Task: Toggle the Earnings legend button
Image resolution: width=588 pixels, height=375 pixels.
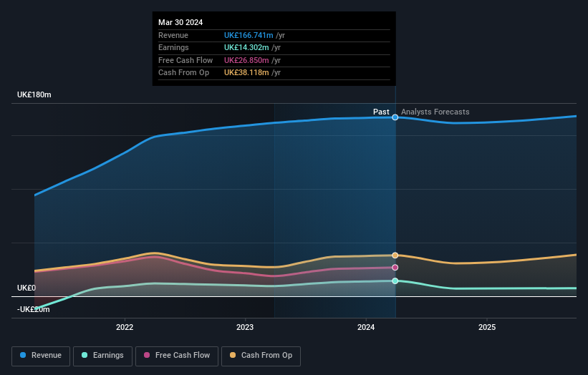Action: pos(102,356)
